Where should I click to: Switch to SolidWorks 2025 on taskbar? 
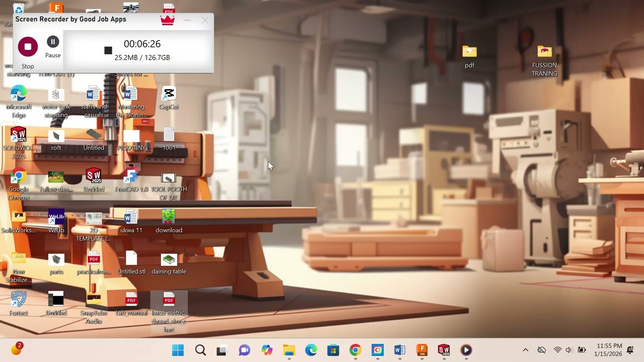[444, 350]
